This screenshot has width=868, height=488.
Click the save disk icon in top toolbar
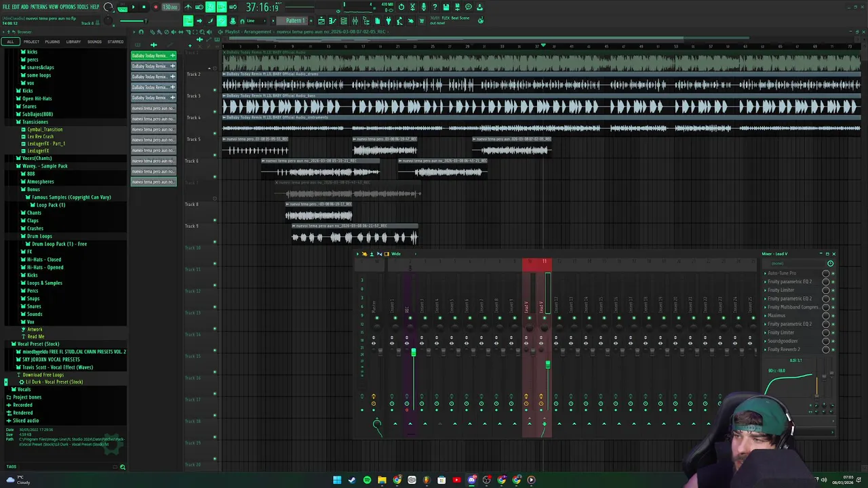click(446, 7)
